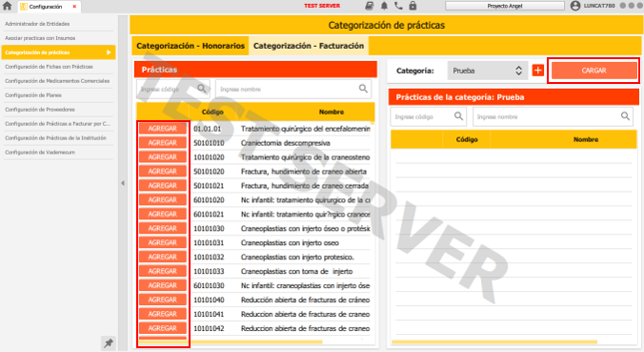Click search icon in Prácticas code field

coord(202,89)
